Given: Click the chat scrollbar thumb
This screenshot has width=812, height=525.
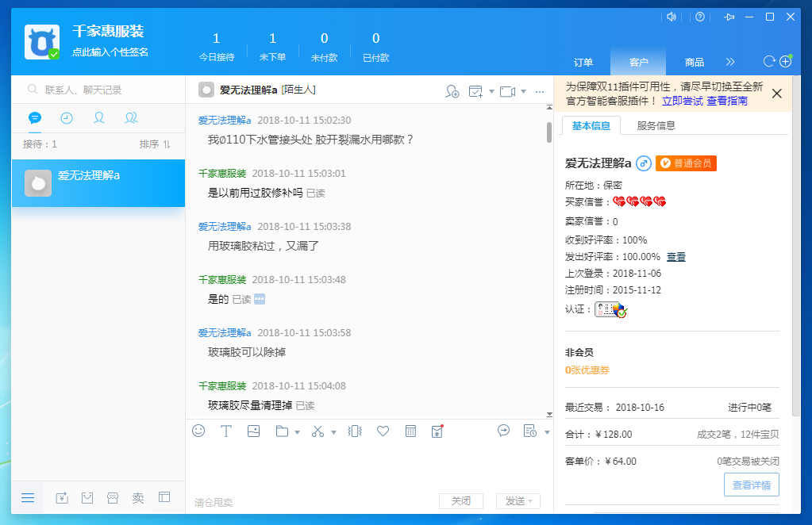Looking at the screenshot, I should coord(549,132).
